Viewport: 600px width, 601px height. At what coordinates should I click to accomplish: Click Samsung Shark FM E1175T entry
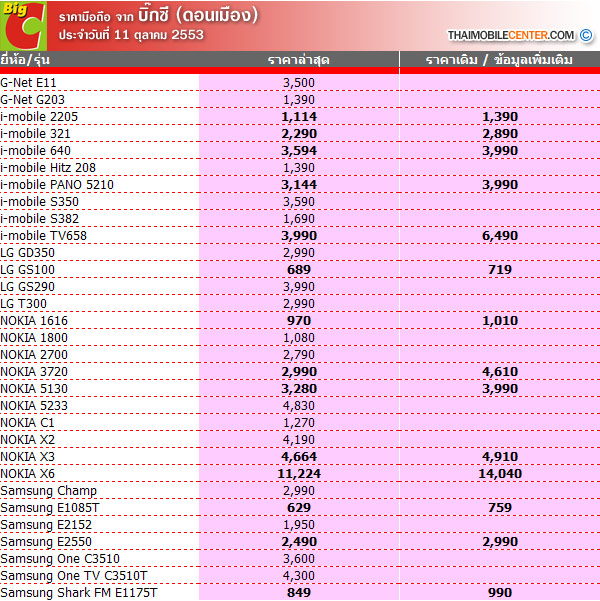pyautogui.click(x=79, y=593)
